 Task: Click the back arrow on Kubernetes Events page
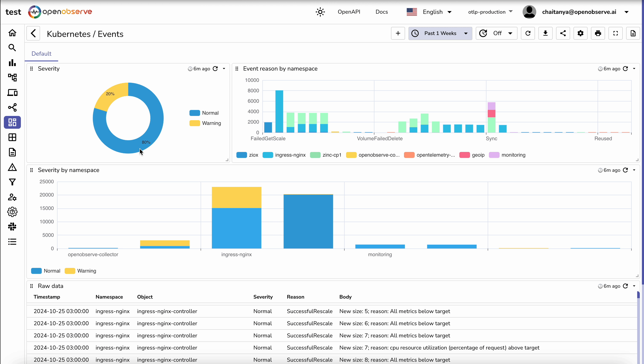33,33
